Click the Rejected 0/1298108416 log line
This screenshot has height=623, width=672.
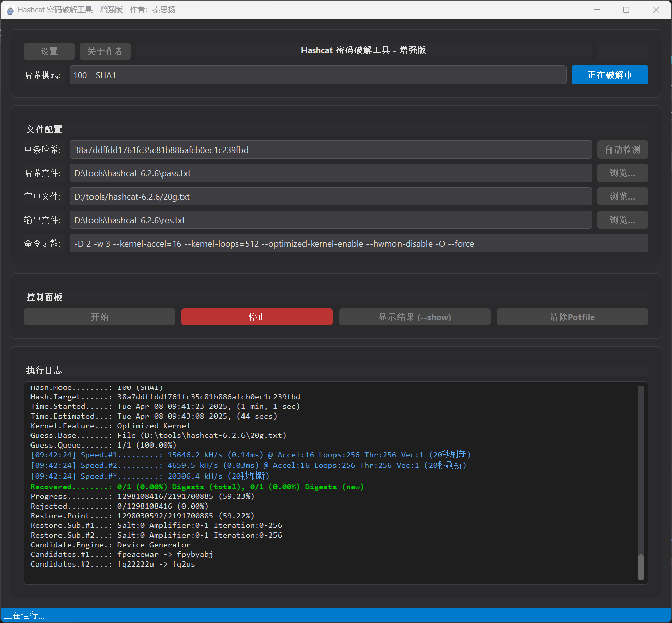pyautogui.click(x=119, y=506)
